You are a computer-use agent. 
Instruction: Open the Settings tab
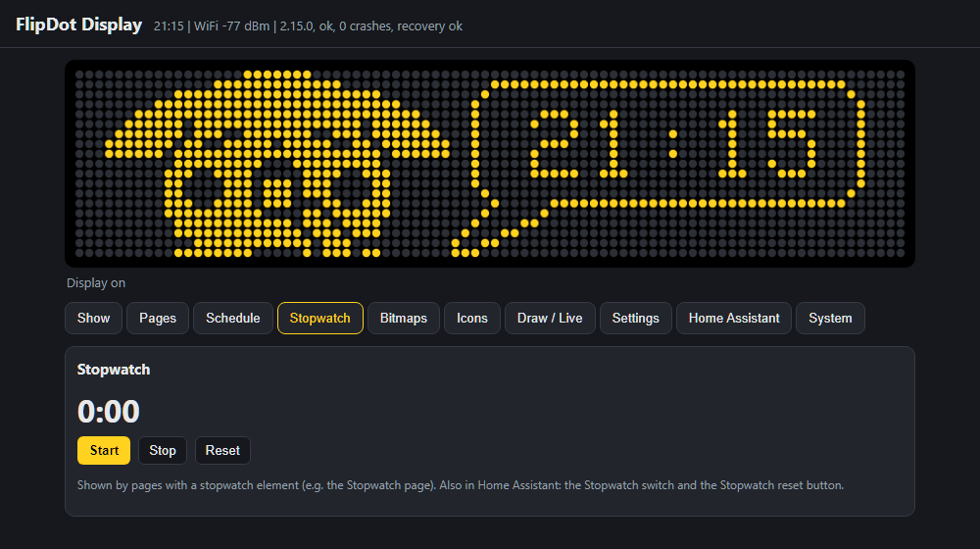[636, 318]
